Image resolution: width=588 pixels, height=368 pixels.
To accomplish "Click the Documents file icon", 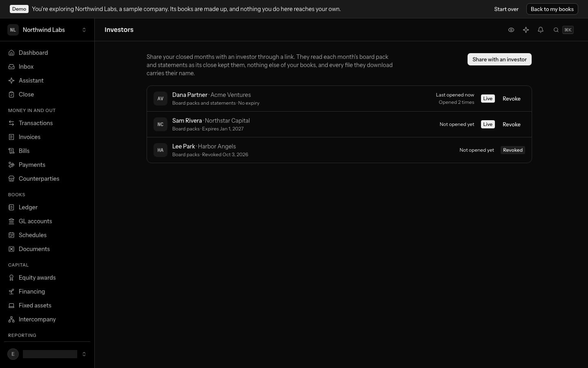I will (11, 249).
